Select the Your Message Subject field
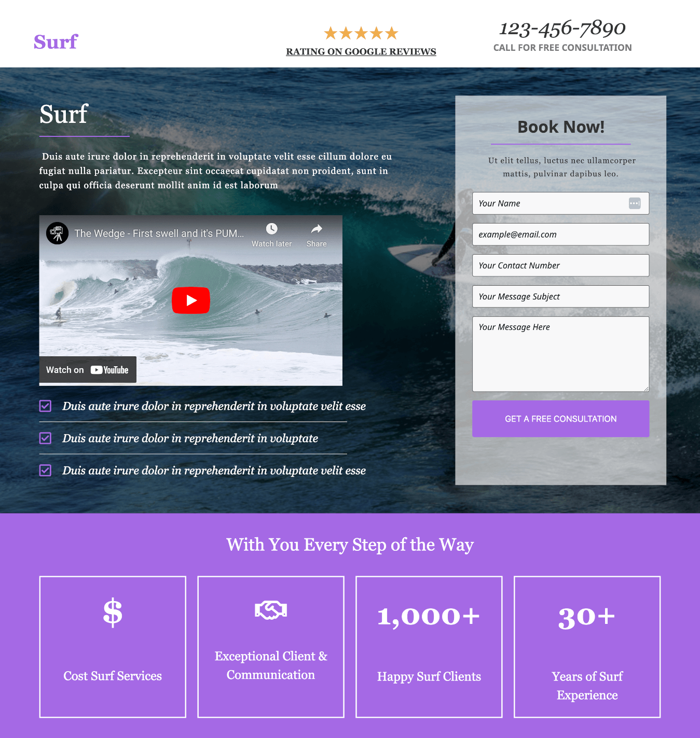The height and width of the screenshot is (738, 700). click(560, 297)
